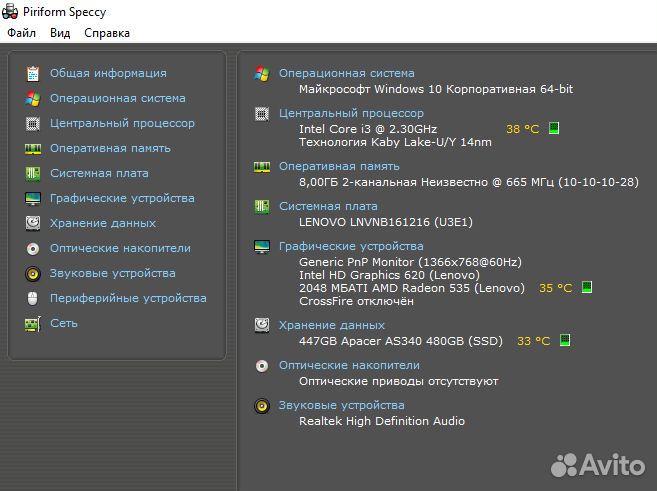The width and height of the screenshot is (657, 491).
Task: Open Графические устройства heading in summary panel
Action: [x=352, y=246]
